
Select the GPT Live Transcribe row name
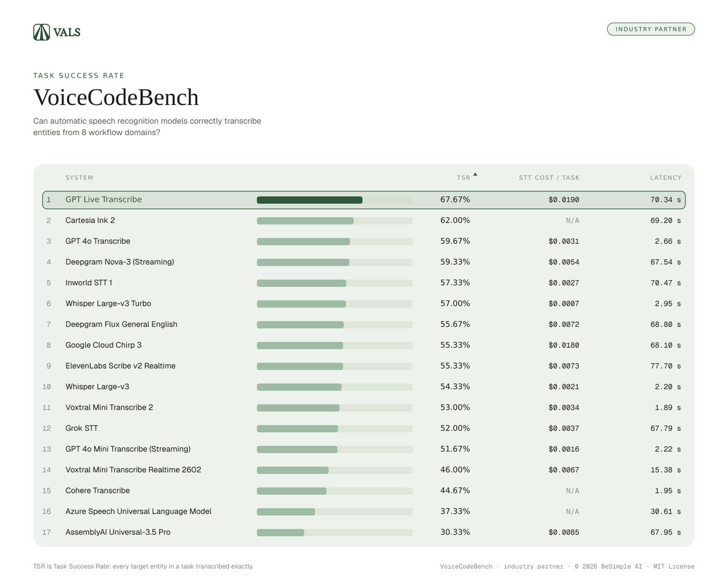pyautogui.click(x=104, y=199)
